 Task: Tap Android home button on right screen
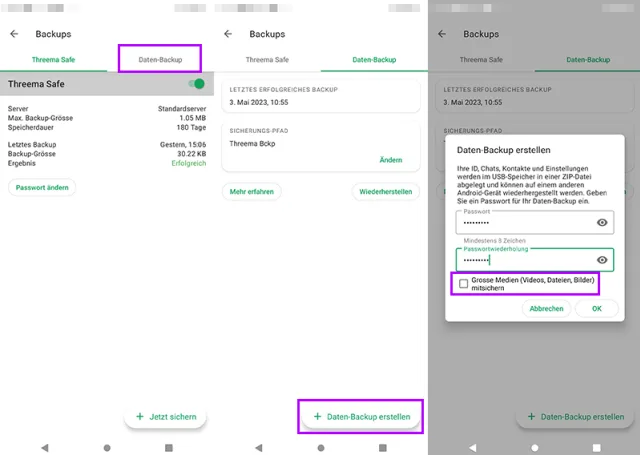535,448
